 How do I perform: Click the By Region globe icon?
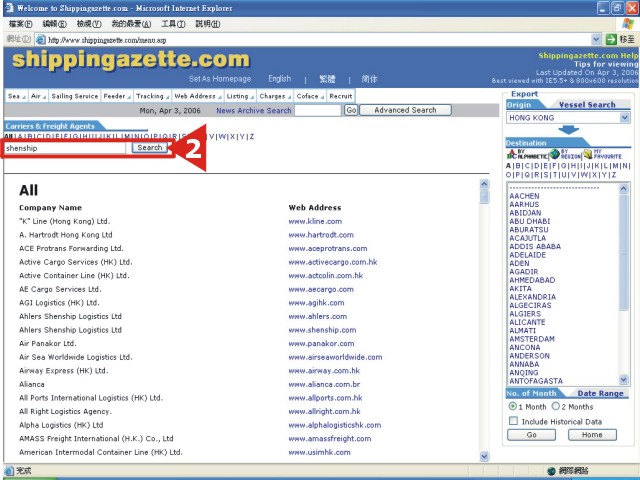coord(565,154)
